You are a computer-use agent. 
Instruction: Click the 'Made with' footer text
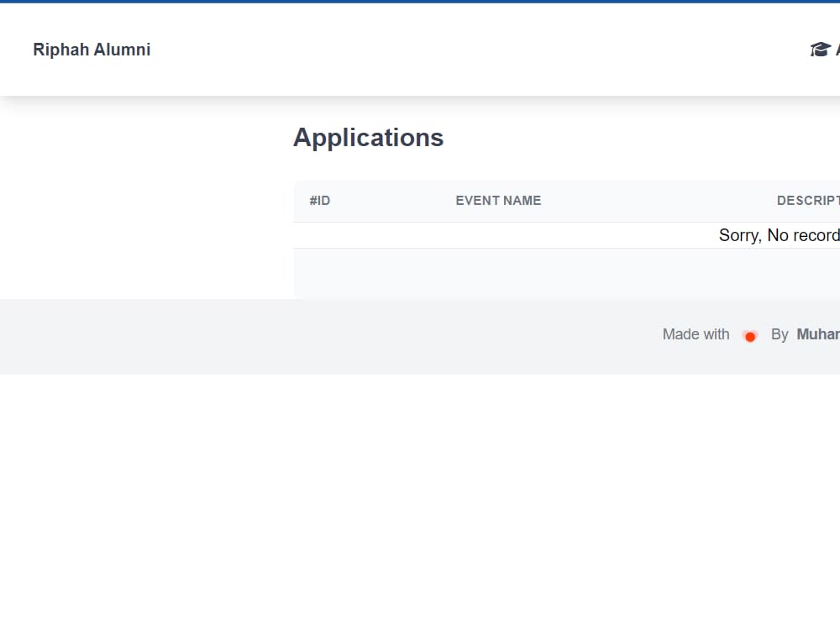[696, 334]
